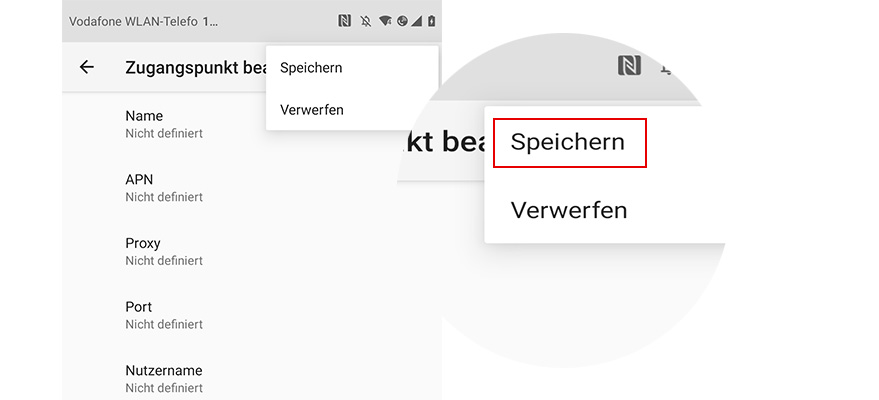Click the red-outlined Speichern in the magnified view
This screenshot has width=879, height=400.
(569, 142)
